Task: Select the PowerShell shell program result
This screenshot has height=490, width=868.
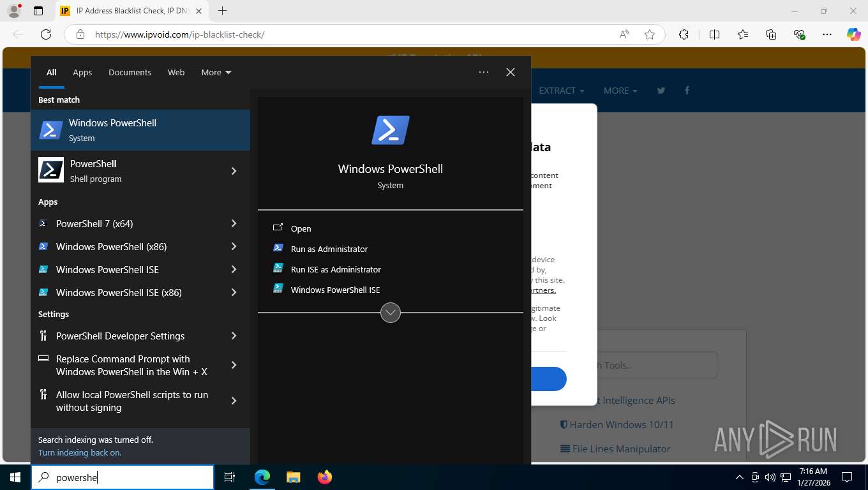Action: tap(130, 171)
